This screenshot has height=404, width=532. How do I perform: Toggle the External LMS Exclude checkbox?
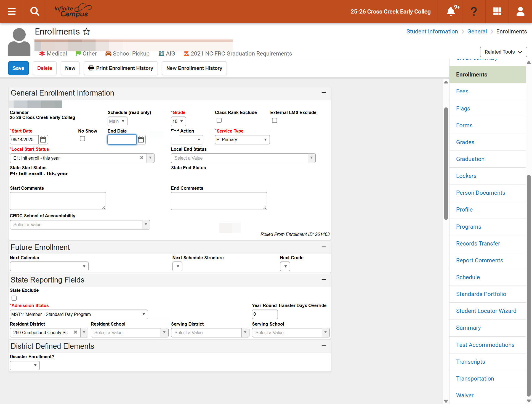(275, 120)
